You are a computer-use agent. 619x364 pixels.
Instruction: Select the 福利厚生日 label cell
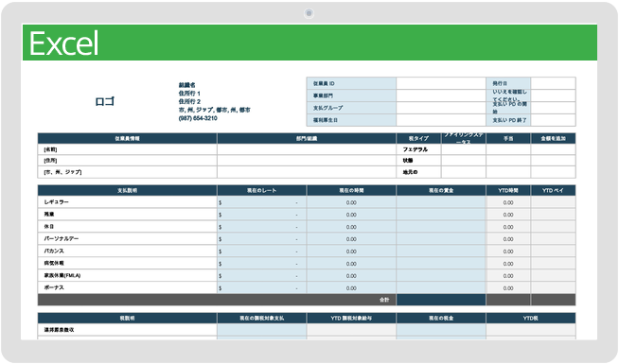[351, 120]
